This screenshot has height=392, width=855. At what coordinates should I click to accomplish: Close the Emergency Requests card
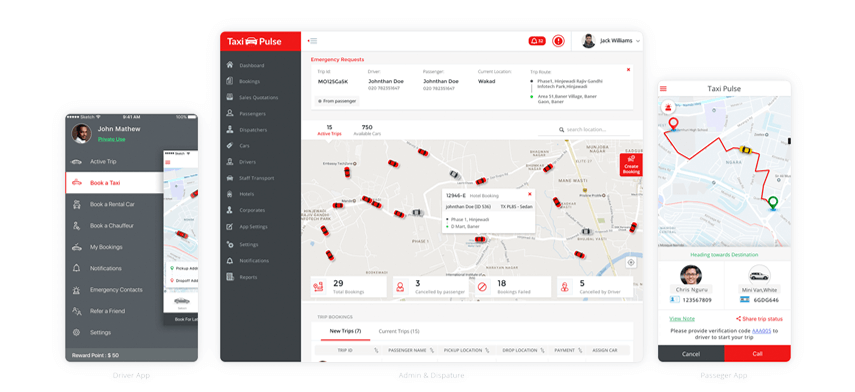[x=628, y=69]
